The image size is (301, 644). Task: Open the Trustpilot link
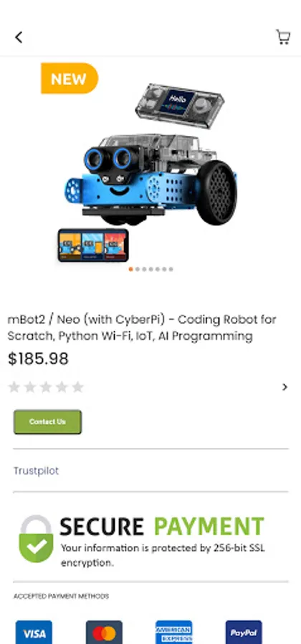36,471
